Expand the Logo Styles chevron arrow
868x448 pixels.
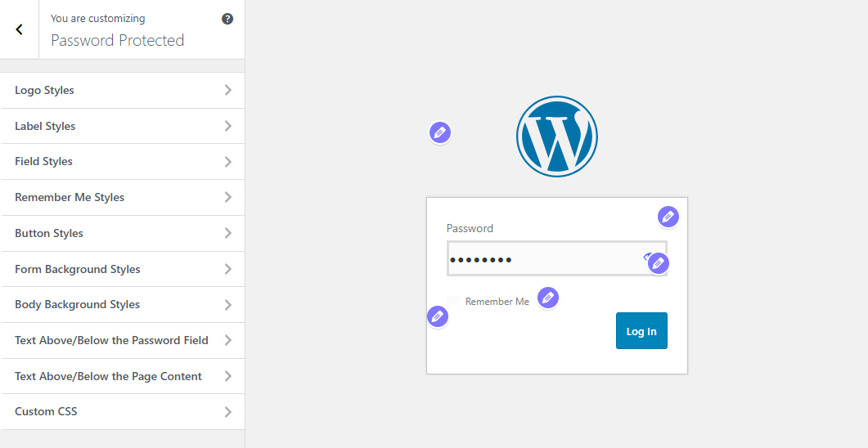(228, 90)
